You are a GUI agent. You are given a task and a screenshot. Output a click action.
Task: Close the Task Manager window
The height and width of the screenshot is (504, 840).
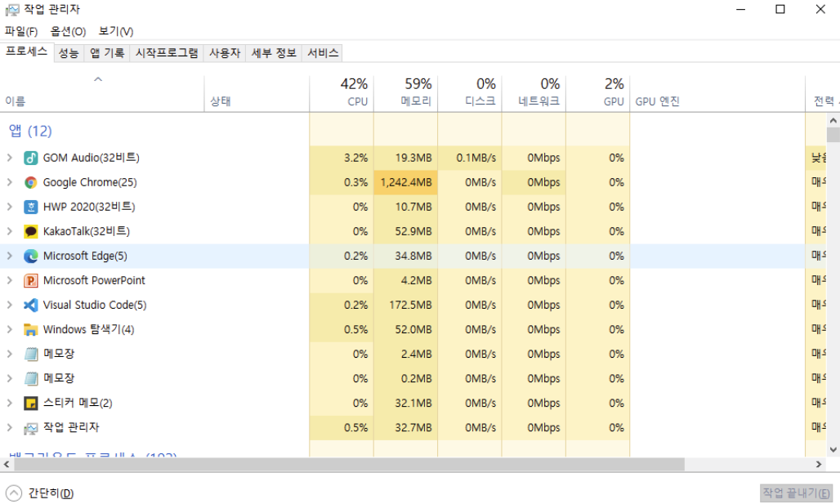click(x=820, y=9)
